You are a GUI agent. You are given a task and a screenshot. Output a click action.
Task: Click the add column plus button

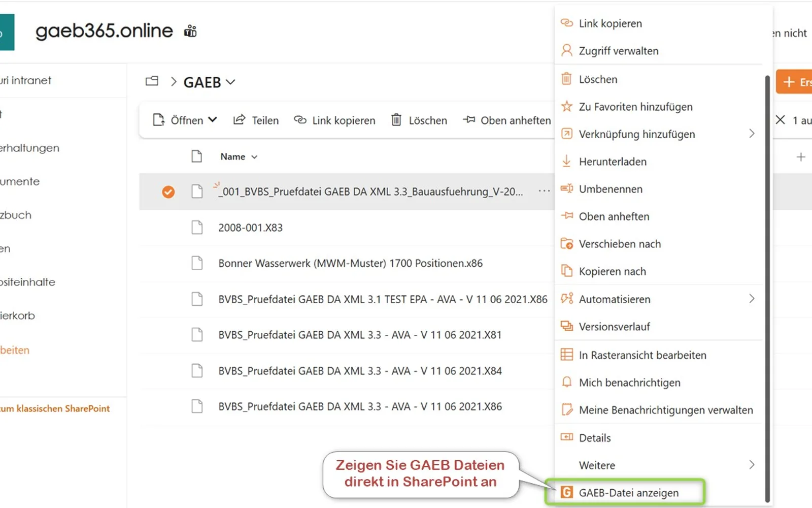801,157
